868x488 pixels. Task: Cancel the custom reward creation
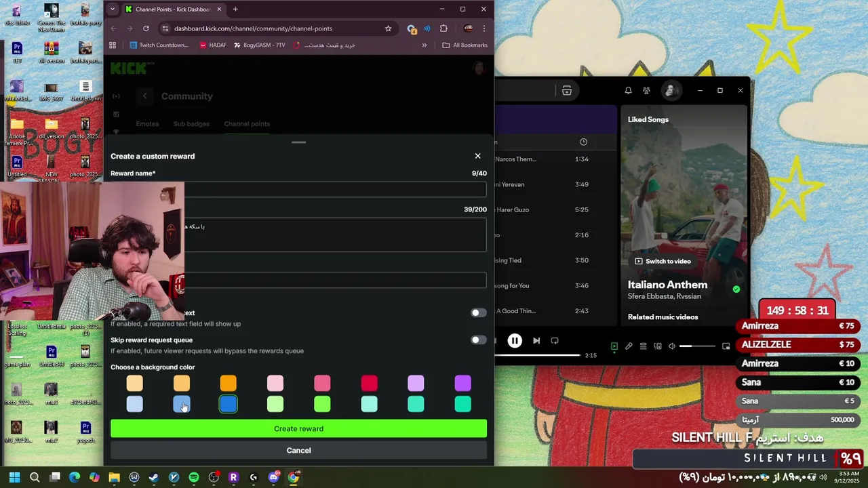[x=298, y=450]
